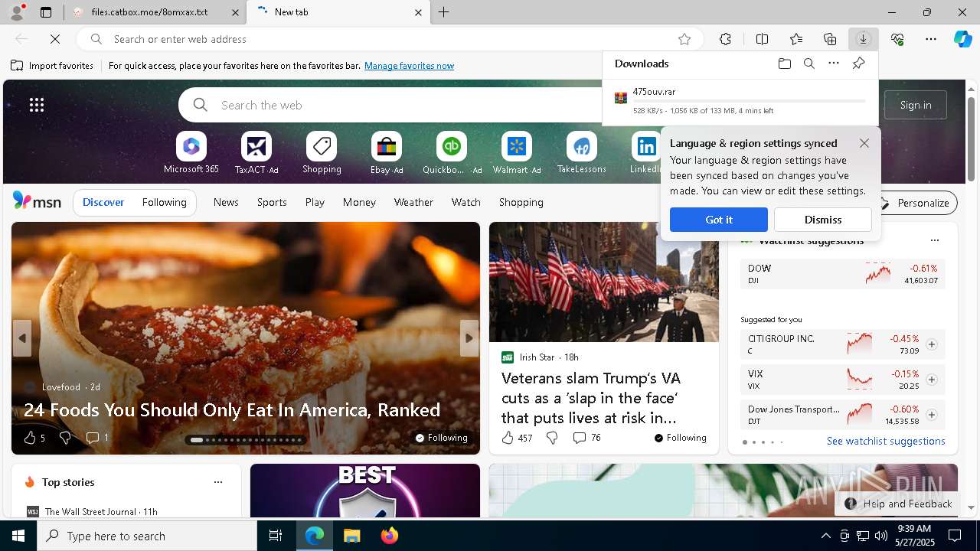This screenshot has width=980, height=551.
Task: Click the Dismiss button
Action: 823,220
